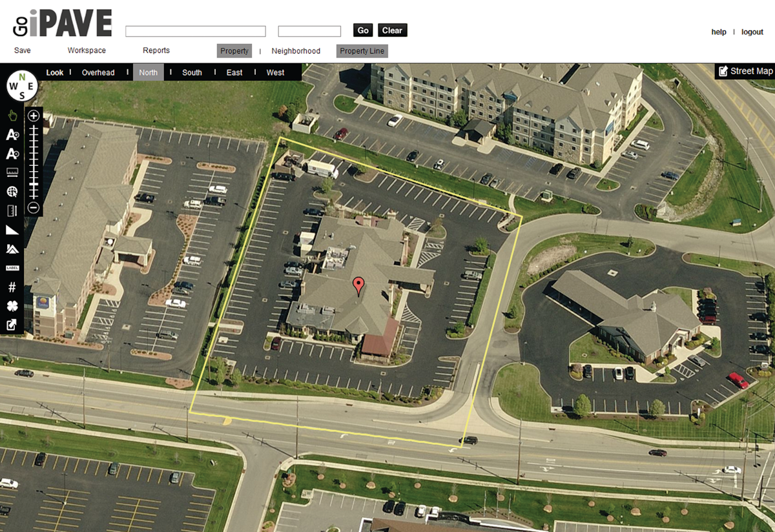Click the export share arrow icon
The height and width of the screenshot is (532, 775).
(x=12, y=325)
